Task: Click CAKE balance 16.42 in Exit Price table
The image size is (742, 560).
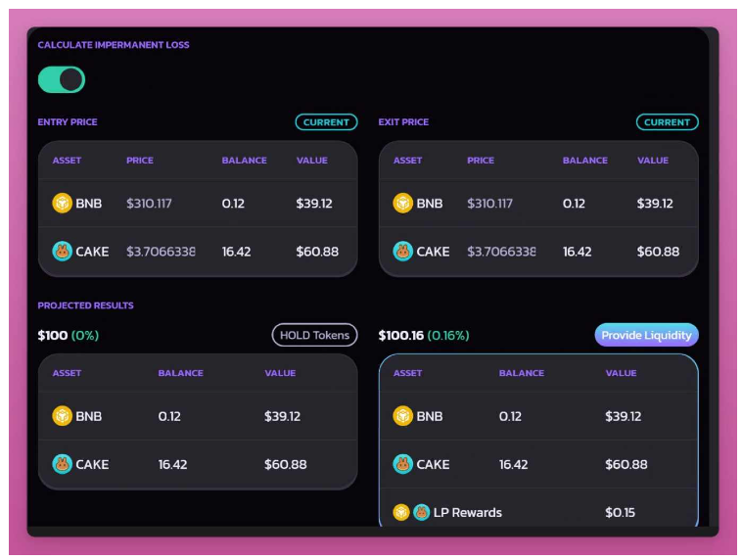Action: point(577,252)
